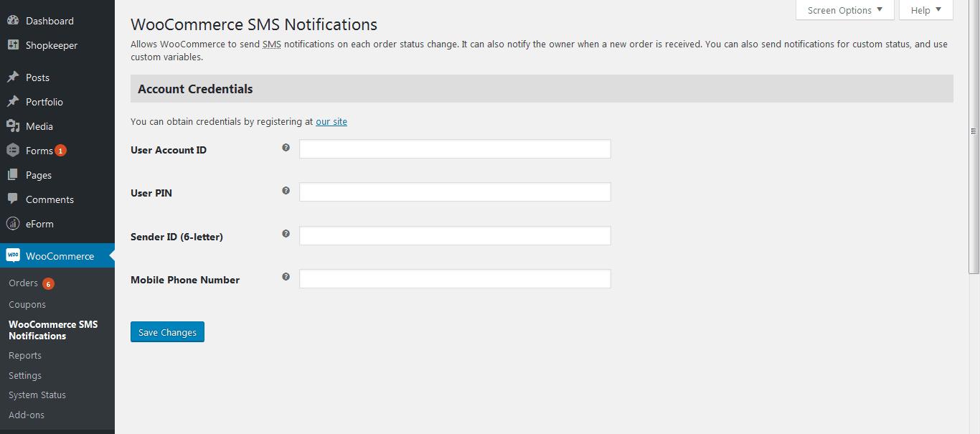Open WooCommerce System Status page
Image resolution: width=980 pixels, height=434 pixels.
point(37,395)
